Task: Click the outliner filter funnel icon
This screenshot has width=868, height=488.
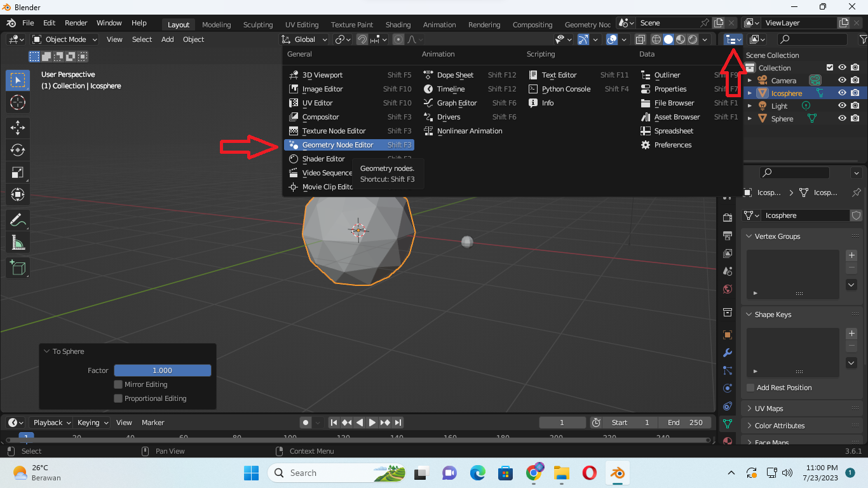Action: [x=863, y=39]
